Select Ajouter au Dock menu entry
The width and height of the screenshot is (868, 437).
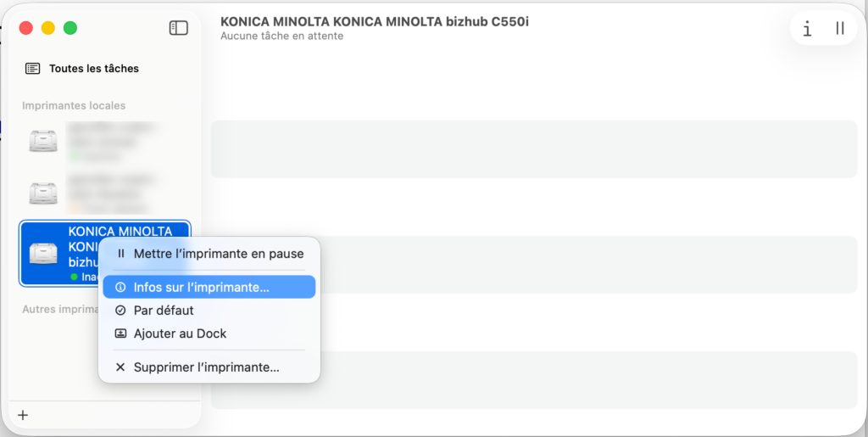point(180,333)
